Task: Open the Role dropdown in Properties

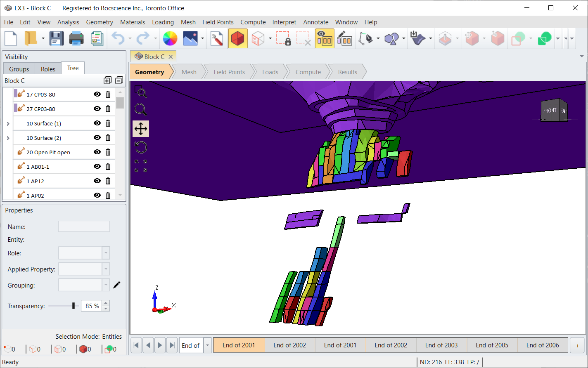Action: point(106,253)
